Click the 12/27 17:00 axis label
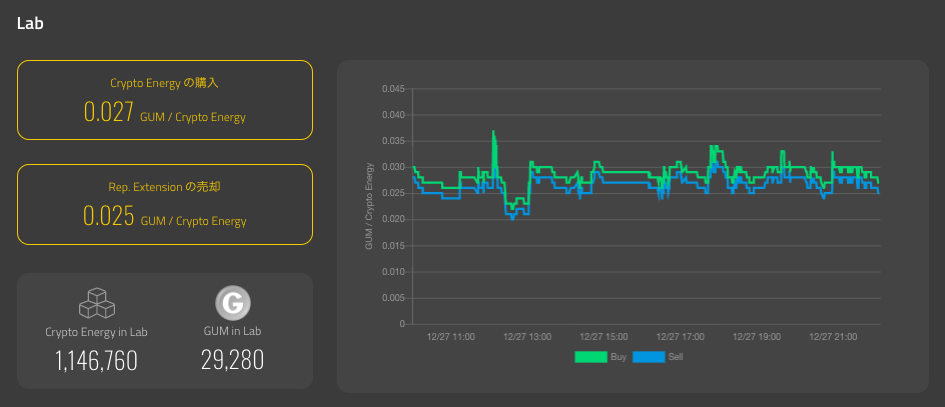 pyautogui.click(x=680, y=337)
